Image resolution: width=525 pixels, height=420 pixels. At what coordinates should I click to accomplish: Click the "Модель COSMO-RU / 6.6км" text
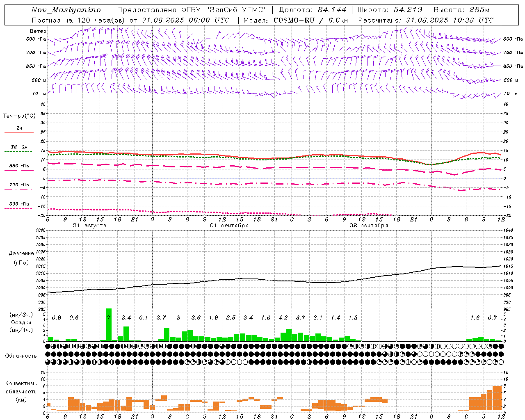pyautogui.click(x=296, y=20)
